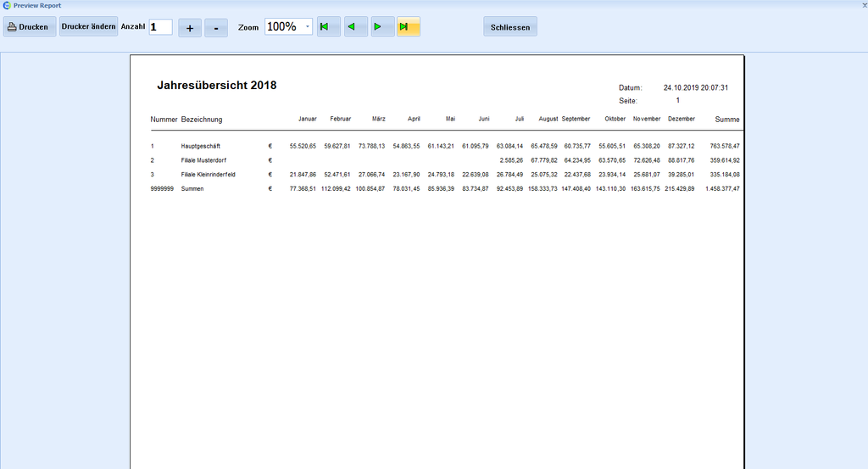Click the Juni column header
This screenshot has height=469, width=868.
pos(484,119)
